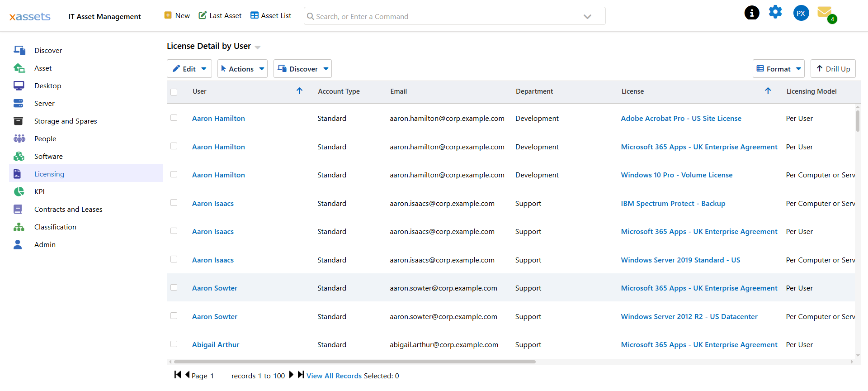This screenshot has height=391, width=868.
Task: Open the Actions dropdown menu
Action: 242,69
